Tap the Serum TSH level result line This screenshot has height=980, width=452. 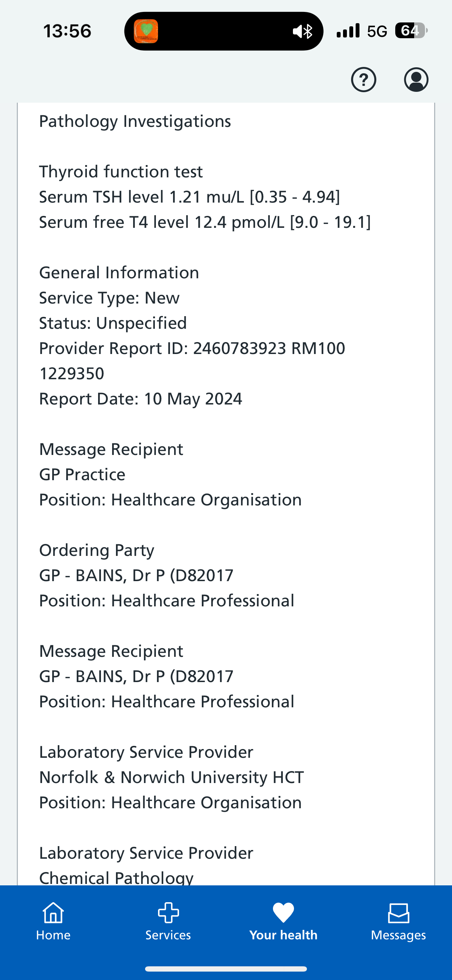[x=190, y=197]
